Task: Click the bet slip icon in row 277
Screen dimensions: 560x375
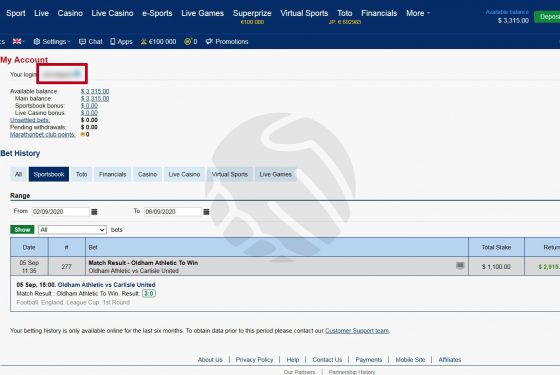Action: click(460, 265)
